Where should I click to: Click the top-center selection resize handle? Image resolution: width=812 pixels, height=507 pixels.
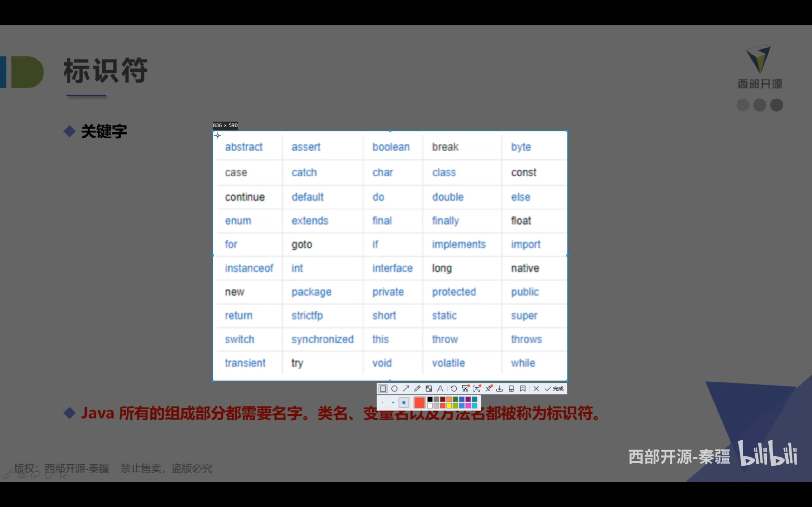(390, 131)
